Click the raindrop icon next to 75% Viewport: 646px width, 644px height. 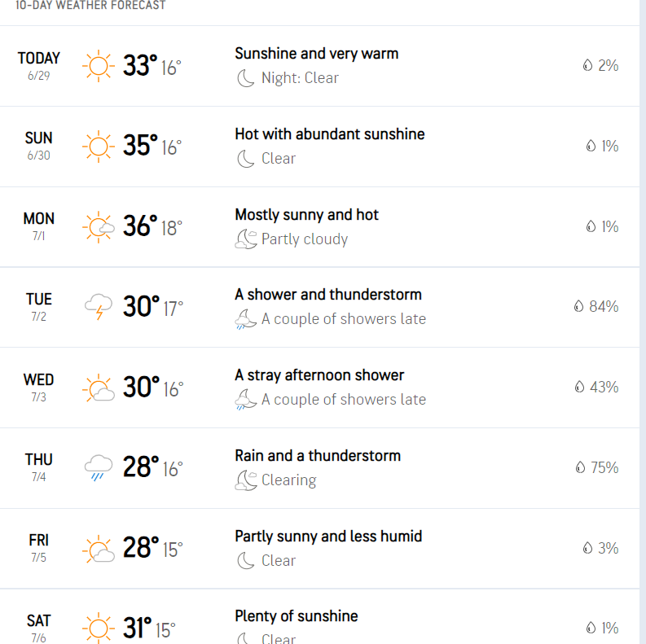point(580,467)
